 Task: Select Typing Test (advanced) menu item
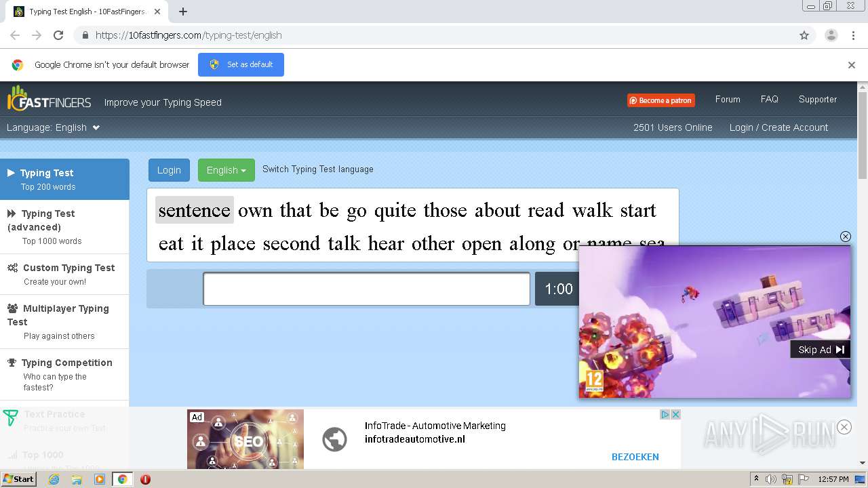tap(64, 226)
